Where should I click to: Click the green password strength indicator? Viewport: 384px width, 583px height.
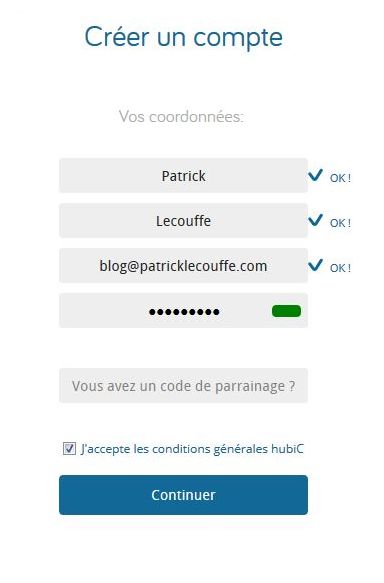pos(286,311)
